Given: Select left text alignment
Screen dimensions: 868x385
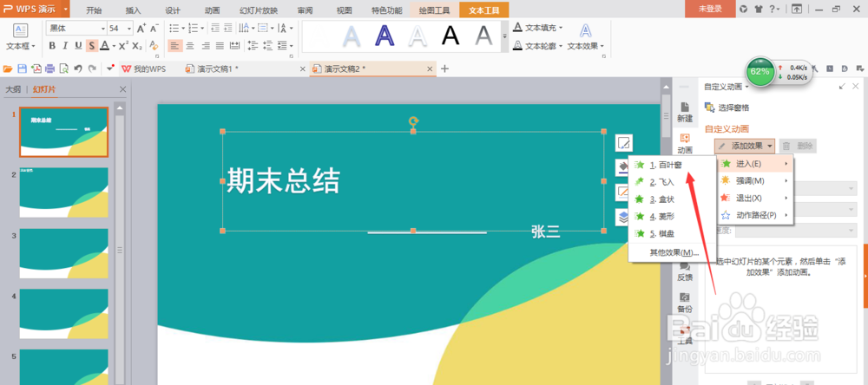Looking at the screenshot, I should click(x=175, y=46).
